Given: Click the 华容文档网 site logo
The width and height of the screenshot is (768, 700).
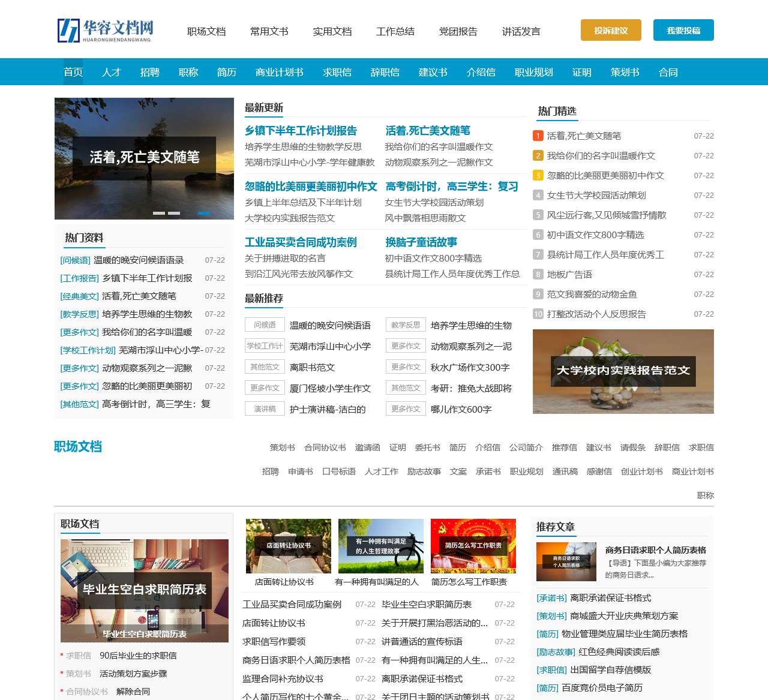Looking at the screenshot, I should pos(105,31).
